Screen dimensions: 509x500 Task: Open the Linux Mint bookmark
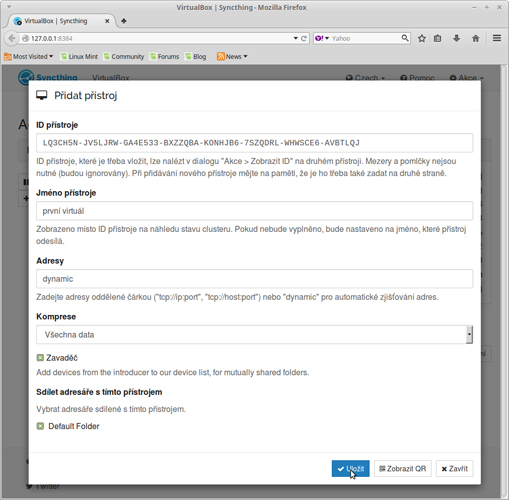coord(79,57)
